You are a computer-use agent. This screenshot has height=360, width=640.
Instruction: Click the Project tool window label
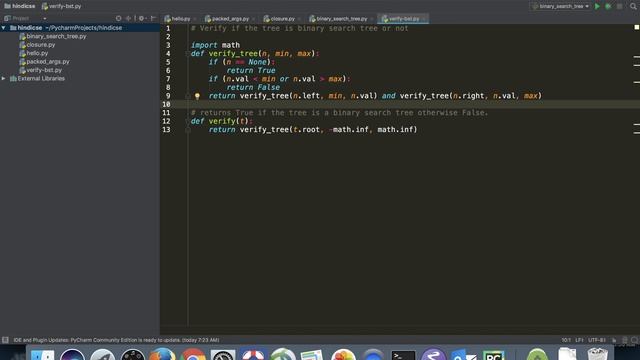pos(20,18)
